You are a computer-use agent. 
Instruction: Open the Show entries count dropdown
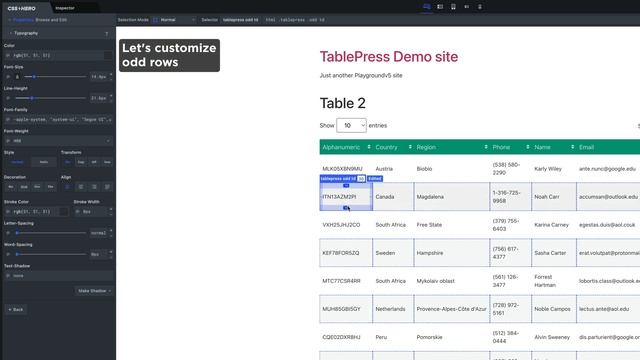point(351,125)
